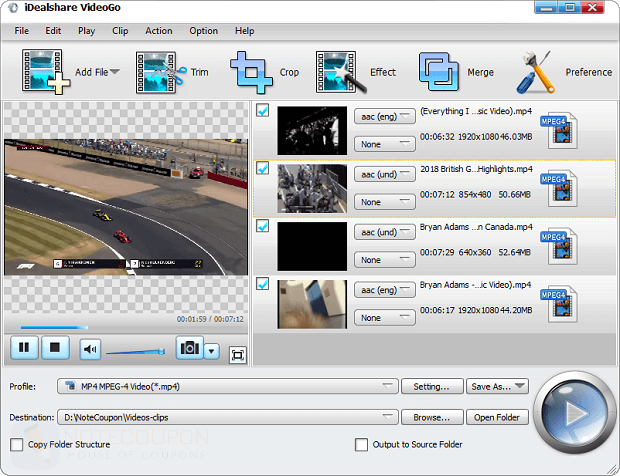The width and height of the screenshot is (620, 476).
Task: Expand the Add File dropdown arrow
Action: click(115, 72)
